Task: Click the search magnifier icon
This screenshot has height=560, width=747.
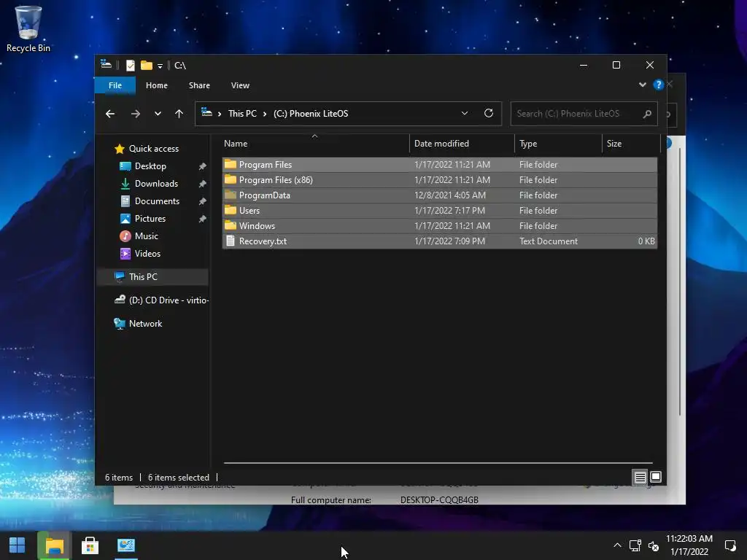Action: pyautogui.click(x=647, y=114)
